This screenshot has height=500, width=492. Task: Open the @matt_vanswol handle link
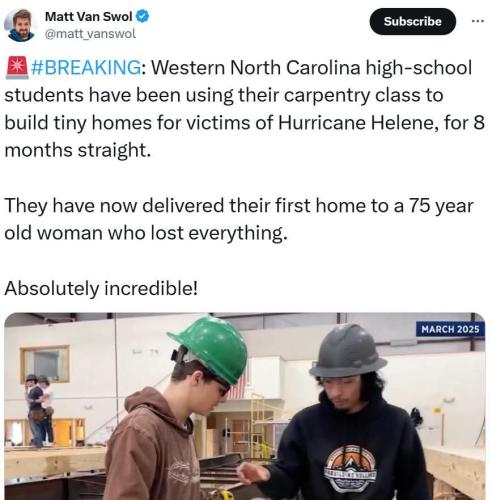[x=90, y=34]
